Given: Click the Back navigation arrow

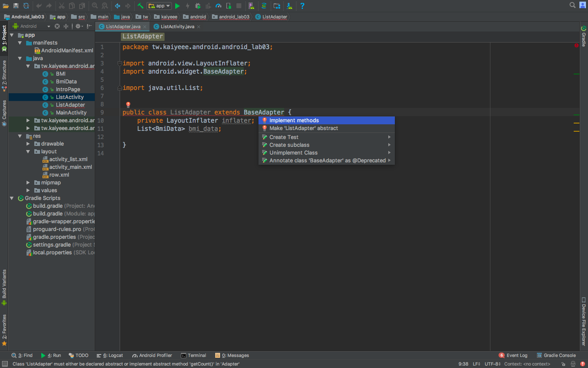Looking at the screenshot, I should 118,6.
